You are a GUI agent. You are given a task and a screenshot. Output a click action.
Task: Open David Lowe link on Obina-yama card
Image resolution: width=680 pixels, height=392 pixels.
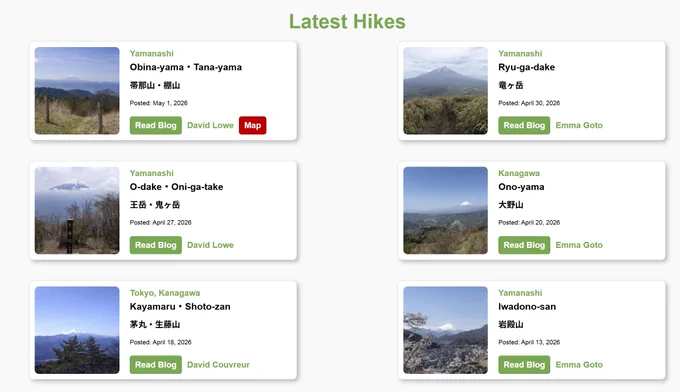coord(210,125)
